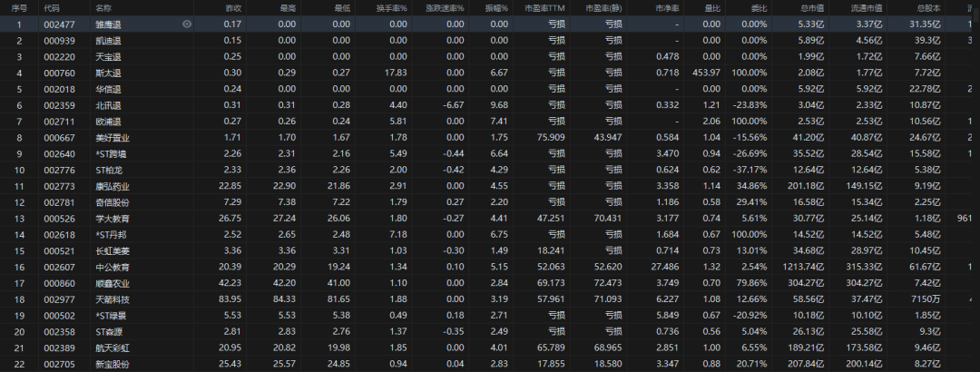Select the stock name 新宝股份

[x=113, y=365]
